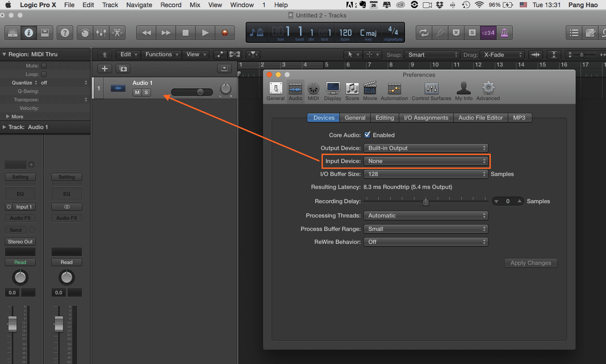The width and height of the screenshot is (606, 364).
Task: Toggle Show Automation icon in Tracks area
Action: (220, 54)
